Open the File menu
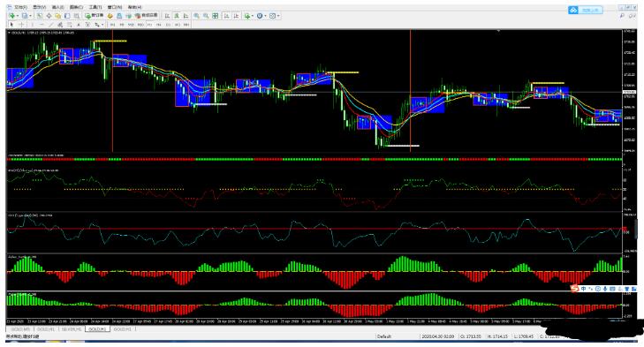This screenshot has width=644, height=347. [20, 7]
